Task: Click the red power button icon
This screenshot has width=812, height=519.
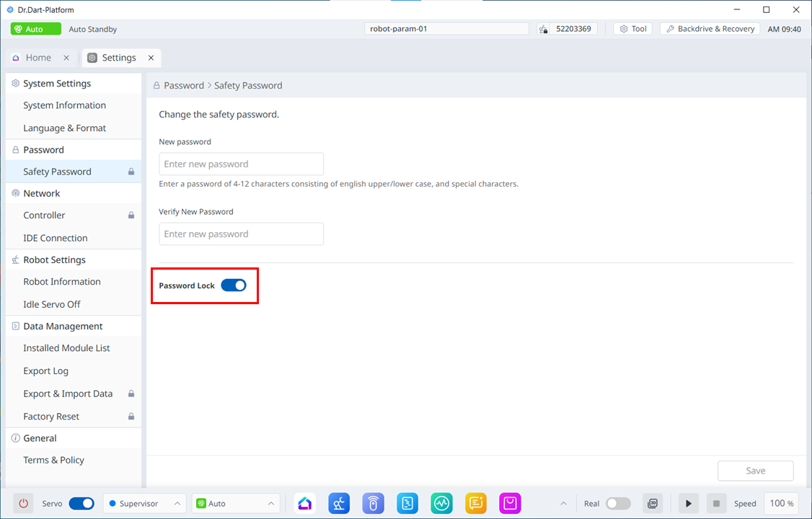Action: click(23, 503)
